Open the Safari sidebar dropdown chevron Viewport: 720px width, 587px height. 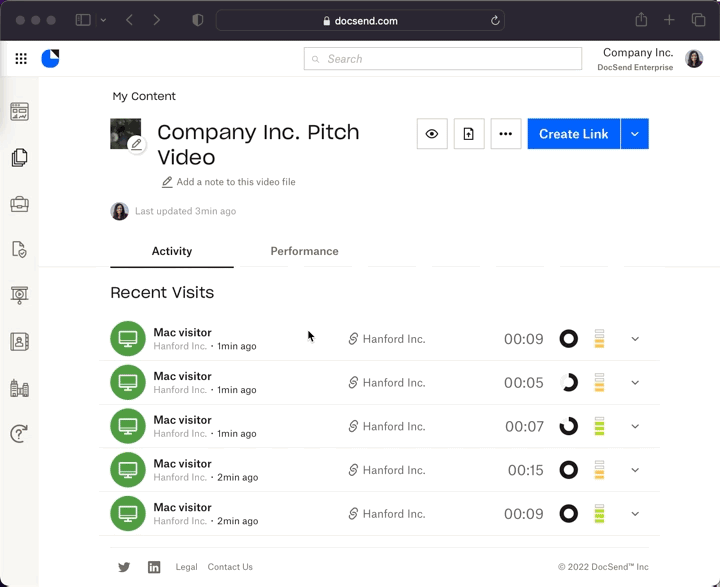point(103,20)
